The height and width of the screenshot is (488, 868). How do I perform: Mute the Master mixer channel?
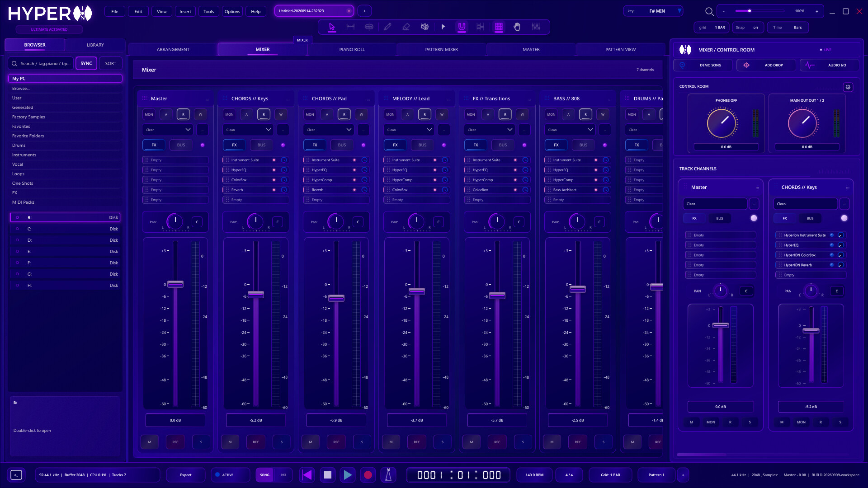tap(150, 442)
